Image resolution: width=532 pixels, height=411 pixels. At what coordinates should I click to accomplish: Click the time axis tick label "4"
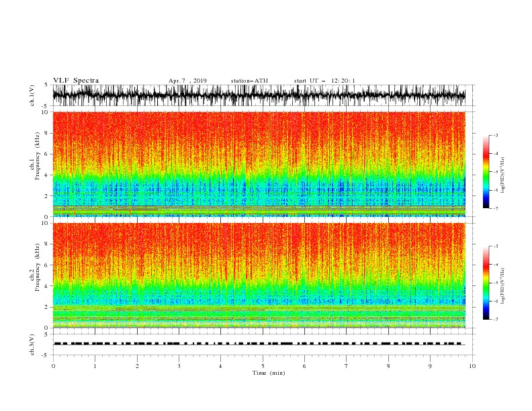click(x=221, y=366)
